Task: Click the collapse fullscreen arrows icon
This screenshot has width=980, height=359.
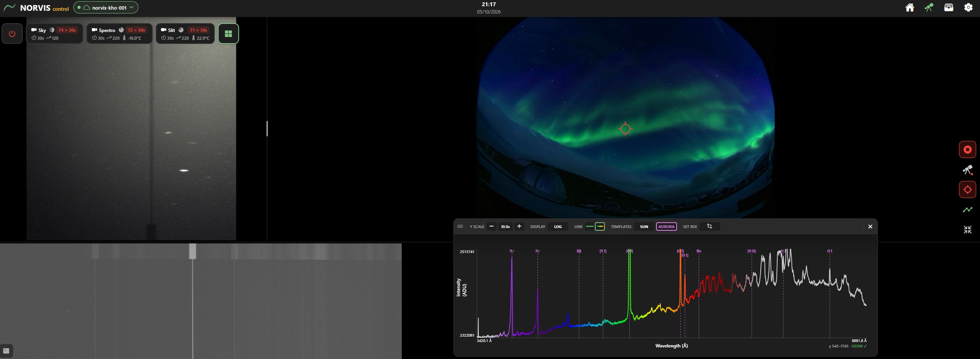Action: click(968, 229)
